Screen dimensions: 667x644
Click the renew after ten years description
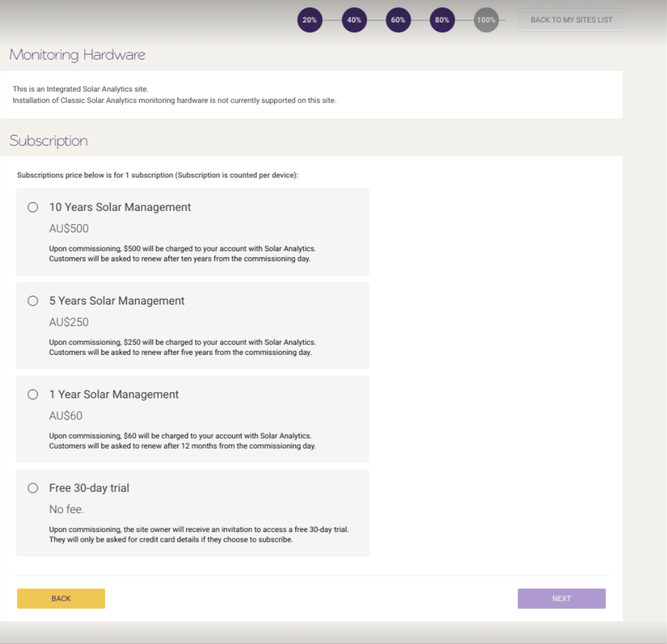tap(180, 259)
